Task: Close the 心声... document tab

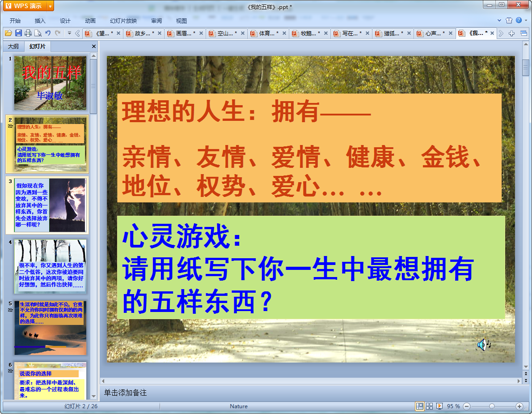Action: click(451, 33)
